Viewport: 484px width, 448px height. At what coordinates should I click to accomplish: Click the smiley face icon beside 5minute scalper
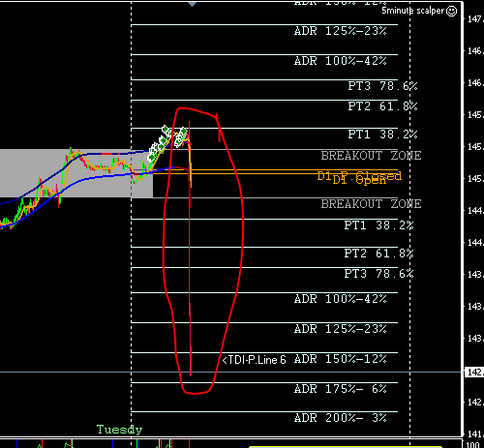[451, 11]
